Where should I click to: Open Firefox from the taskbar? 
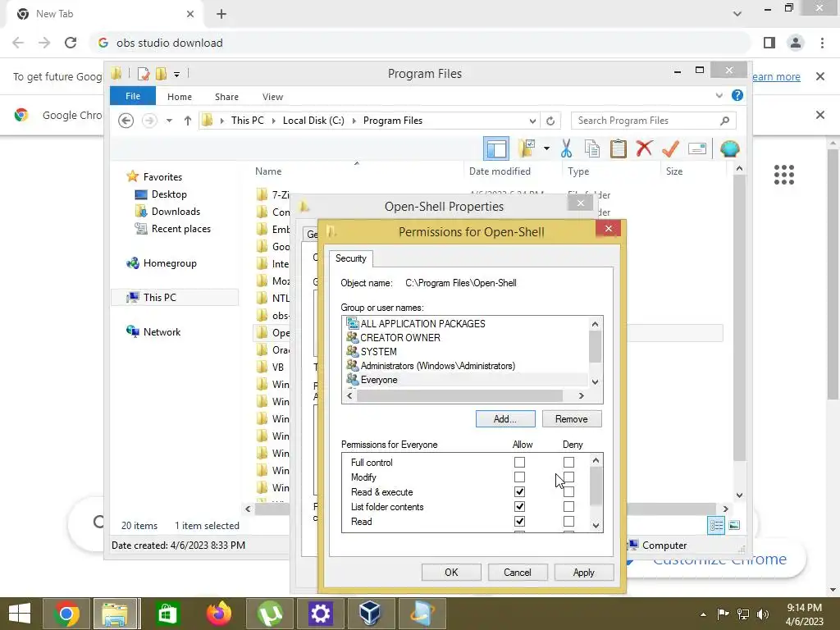tap(218, 614)
